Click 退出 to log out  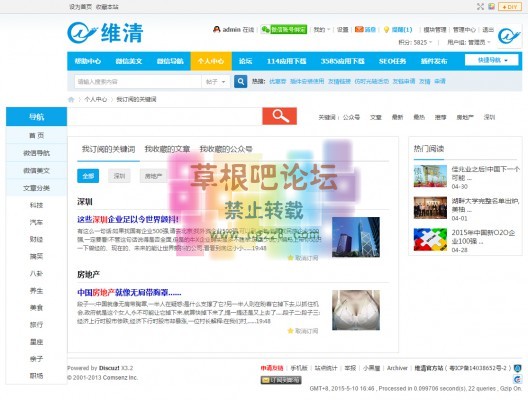click(x=488, y=30)
